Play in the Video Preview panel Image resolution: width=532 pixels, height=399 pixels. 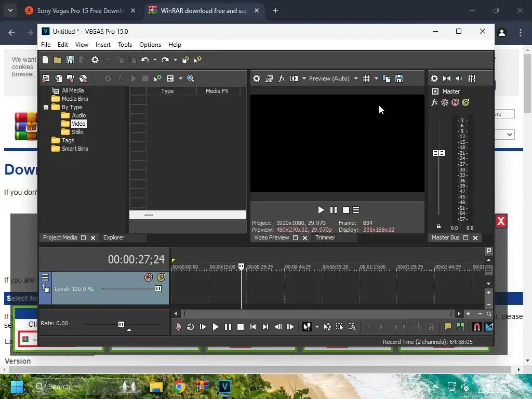point(321,210)
